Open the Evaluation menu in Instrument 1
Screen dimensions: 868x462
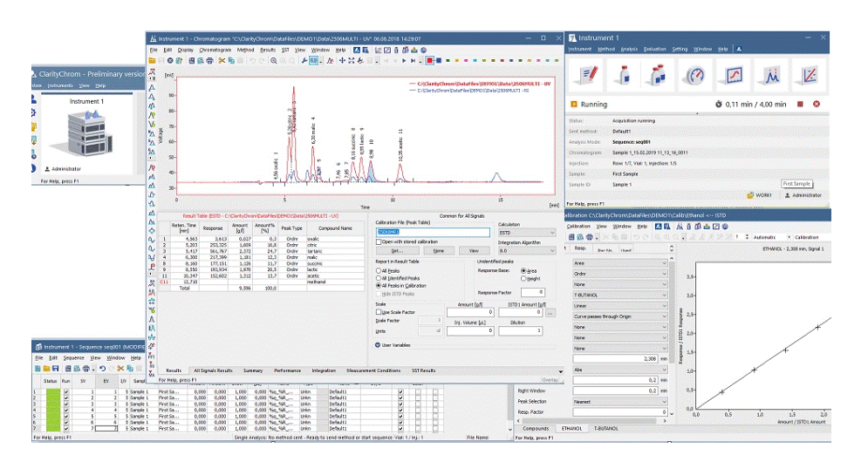[654, 50]
